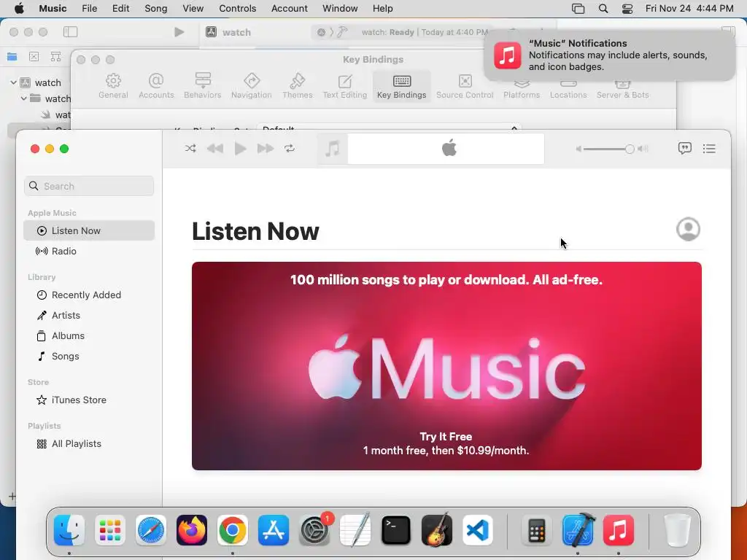Show the Xcode project navigator folder icon
Viewport: 747px width, 560px height.
point(12,57)
